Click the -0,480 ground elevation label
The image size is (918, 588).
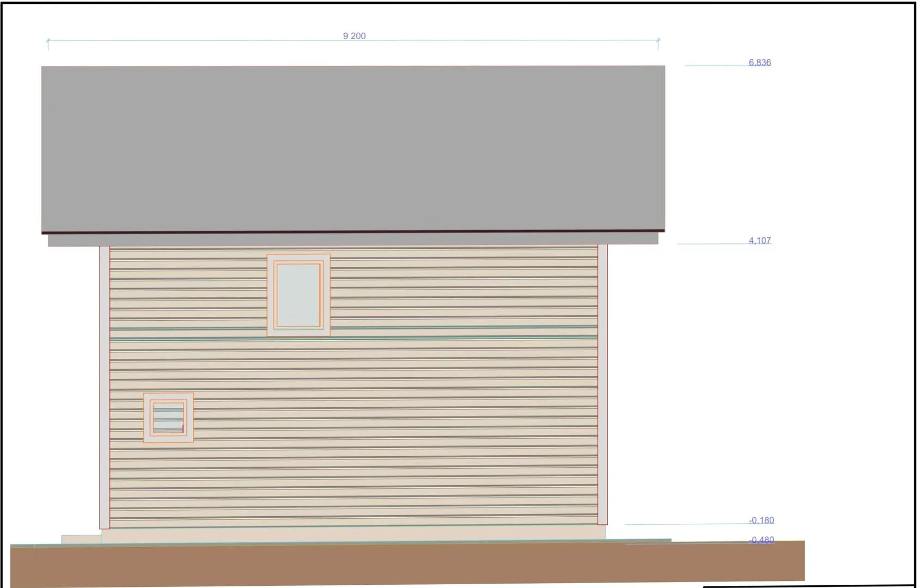(x=761, y=540)
